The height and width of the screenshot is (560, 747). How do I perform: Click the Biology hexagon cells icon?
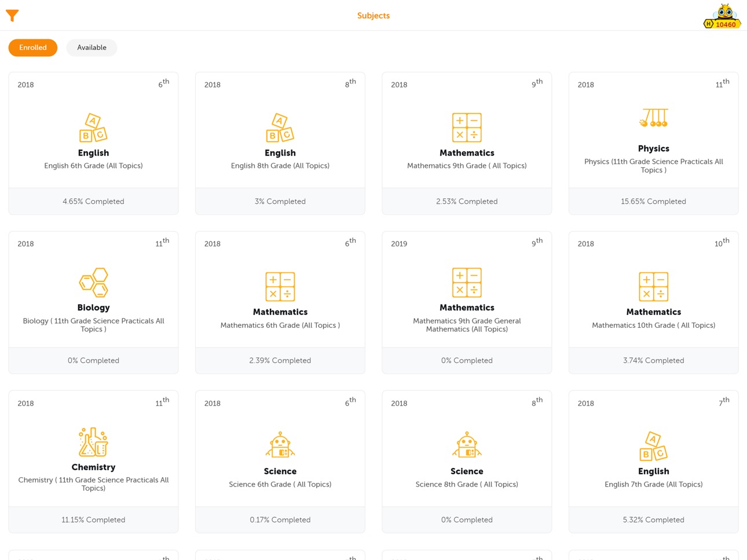(93, 283)
